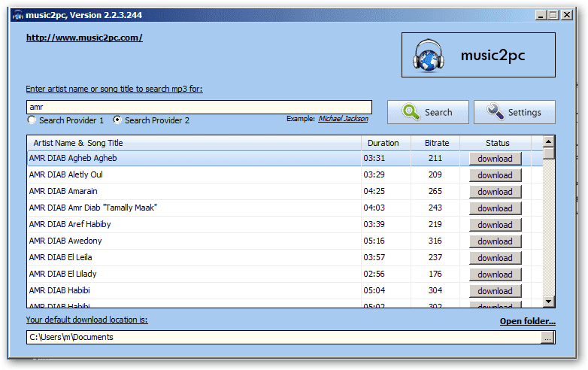588x370 pixels.
Task: Click the search text field containing amr
Action: click(x=199, y=107)
